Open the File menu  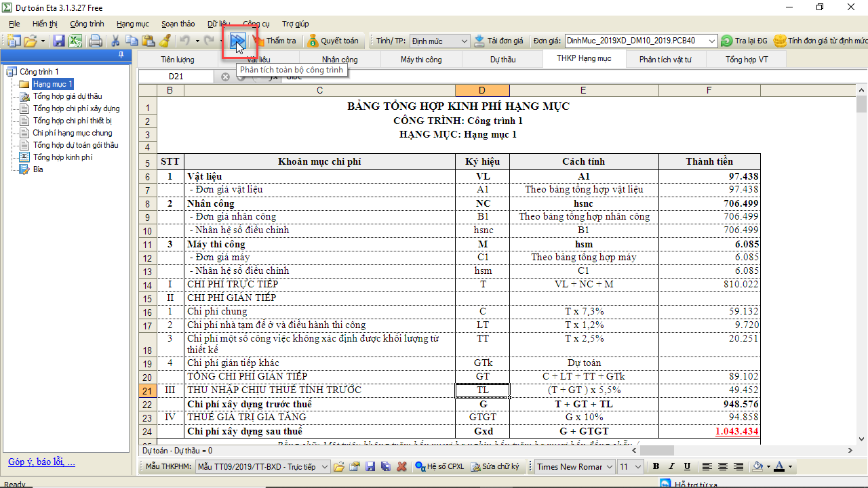point(14,24)
